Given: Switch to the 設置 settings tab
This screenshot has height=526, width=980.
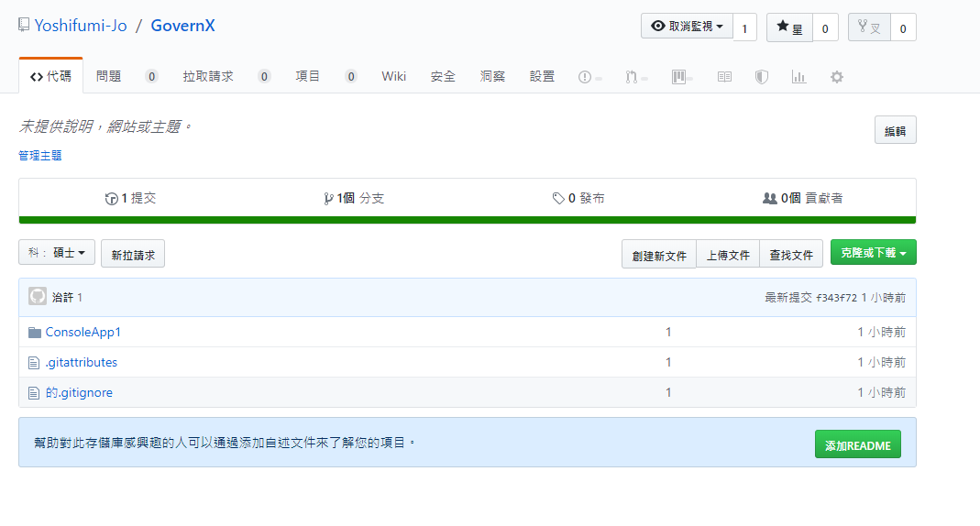Looking at the screenshot, I should pos(542,76).
